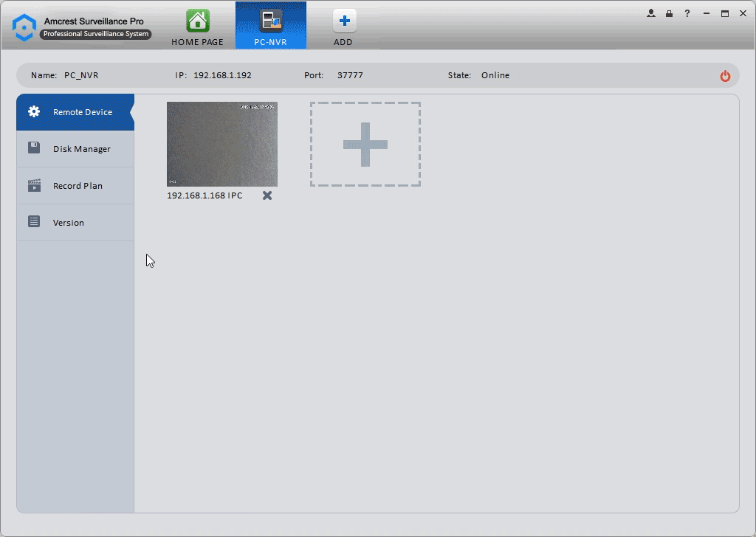
Task: Click the Professional Surveillance System badge
Action: pyautogui.click(x=95, y=34)
